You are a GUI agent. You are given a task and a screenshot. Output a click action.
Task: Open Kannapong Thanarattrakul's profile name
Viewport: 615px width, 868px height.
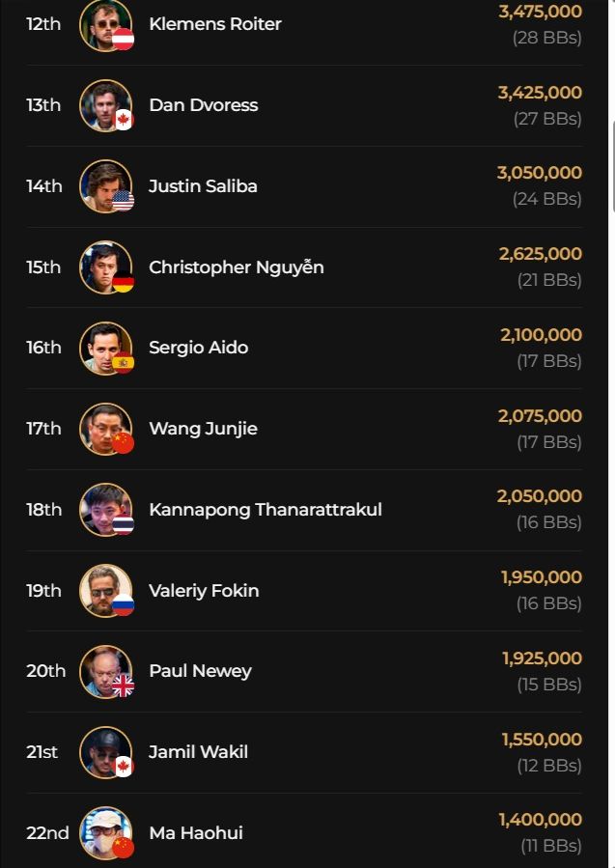pyautogui.click(x=266, y=510)
